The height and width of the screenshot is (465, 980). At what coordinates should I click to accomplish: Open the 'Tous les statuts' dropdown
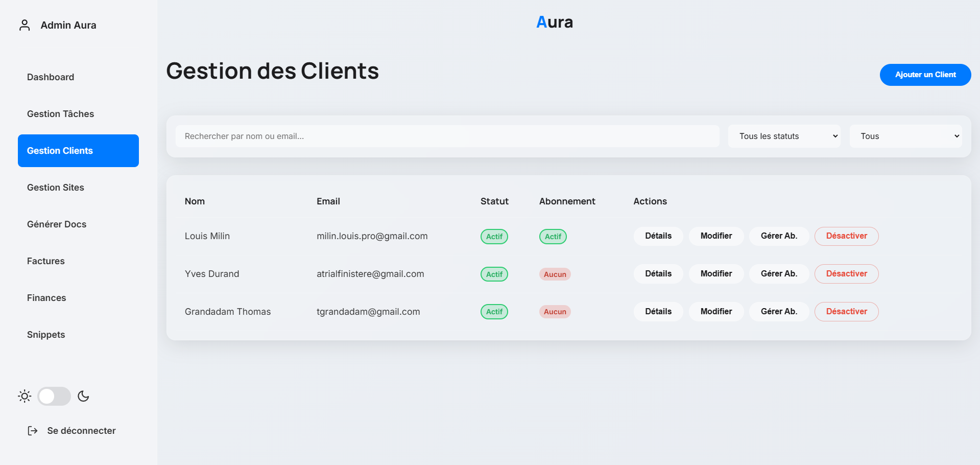(783, 136)
